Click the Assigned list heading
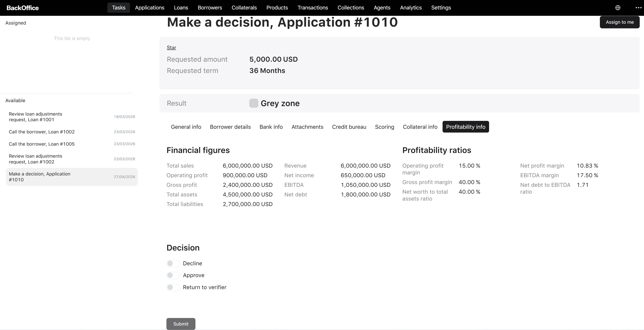This screenshot has width=644, height=330. pos(15,23)
